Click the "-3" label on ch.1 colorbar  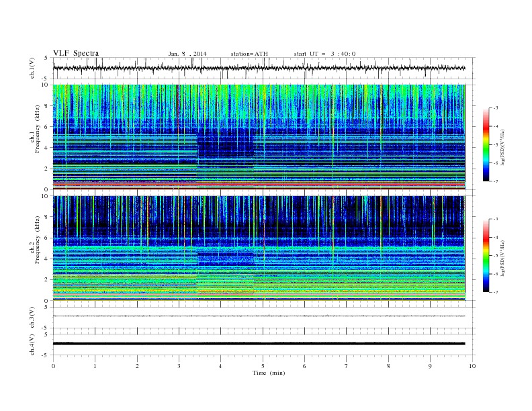[495, 108]
